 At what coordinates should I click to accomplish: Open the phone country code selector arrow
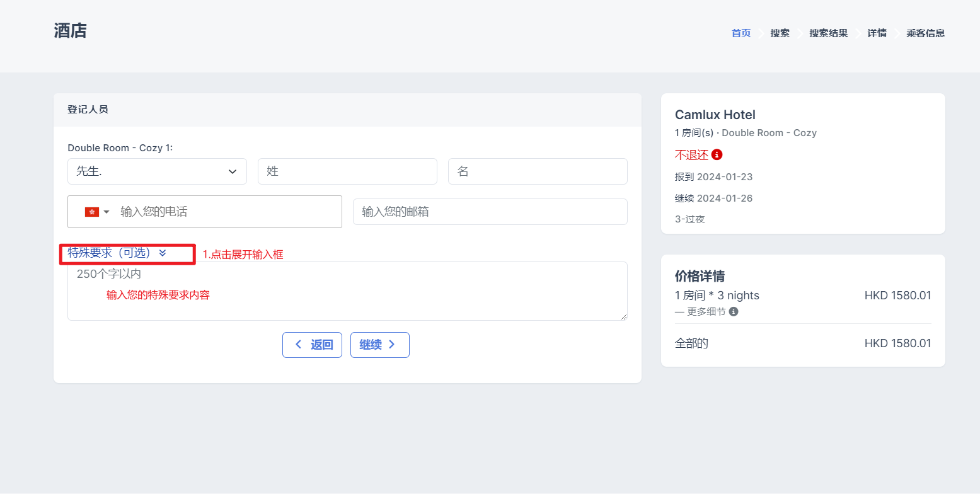coord(107,212)
